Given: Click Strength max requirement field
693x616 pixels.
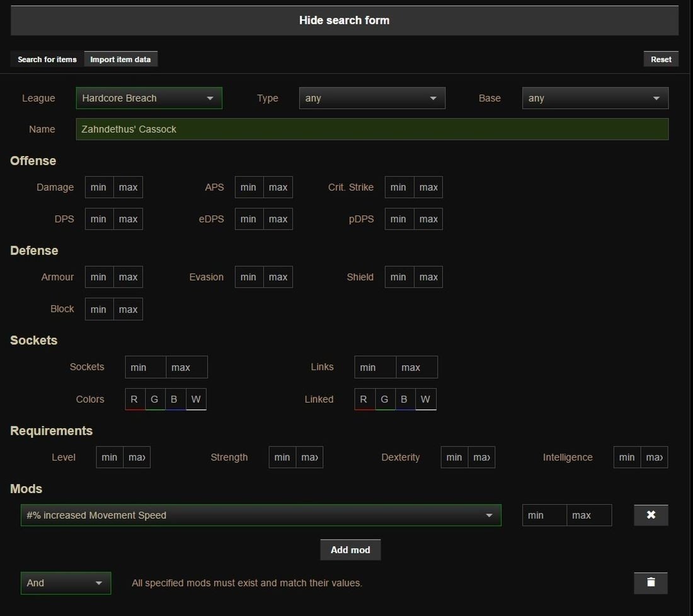Looking at the screenshot, I should click(309, 457).
